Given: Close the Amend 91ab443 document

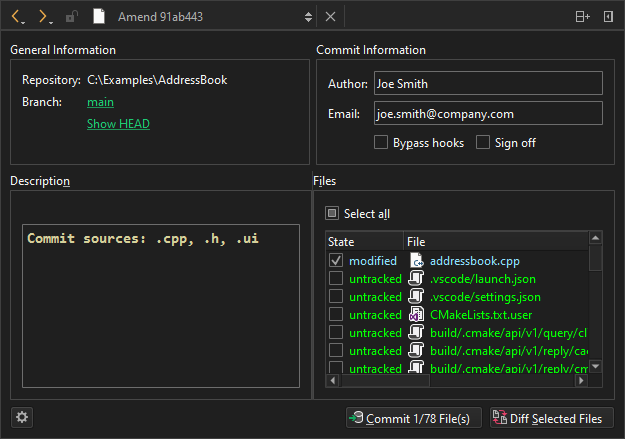Looking at the screenshot, I should pyautogui.click(x=331, y=17).
